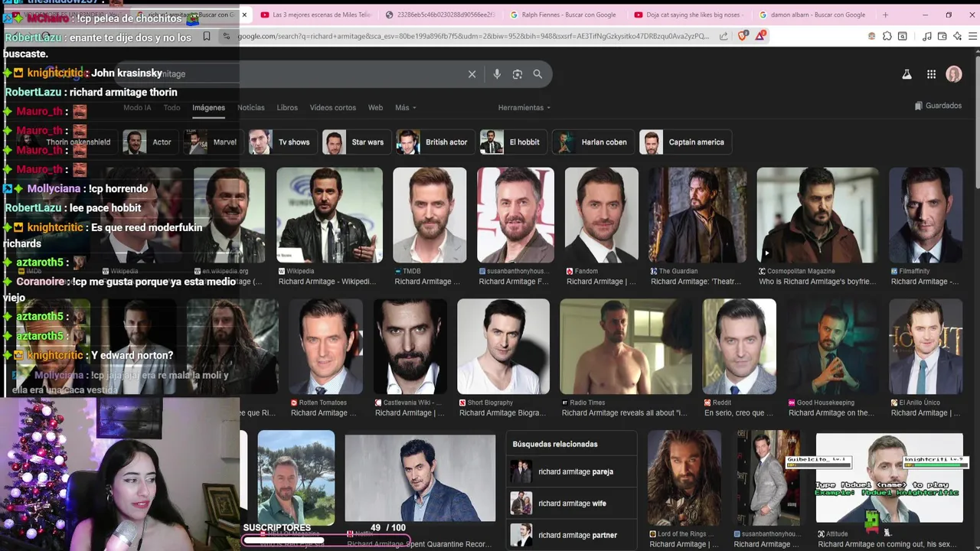The height and width of the screenshot is (551, 980).
Task: Start voice search with the microphone icon
Action: (x=497, y=74)
